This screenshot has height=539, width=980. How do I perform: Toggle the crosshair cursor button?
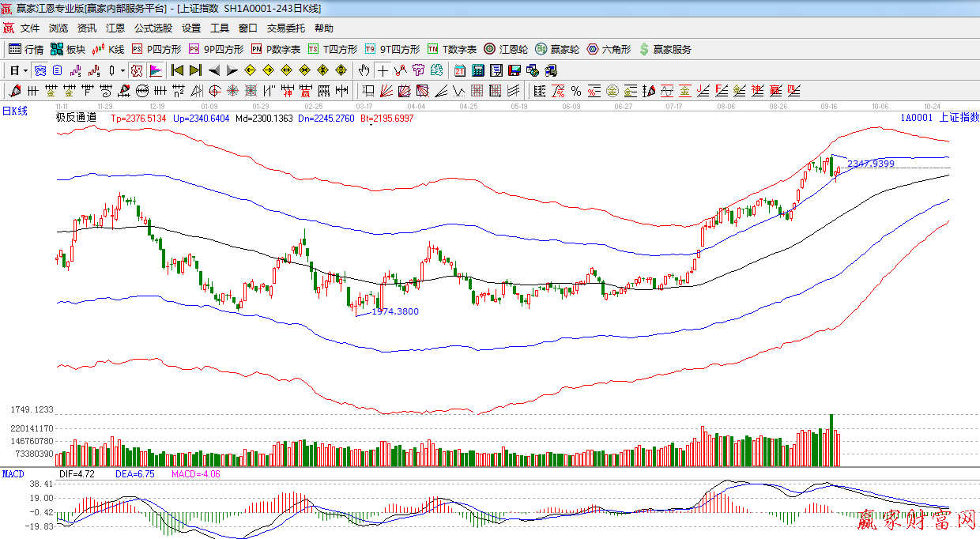point(383,70)
